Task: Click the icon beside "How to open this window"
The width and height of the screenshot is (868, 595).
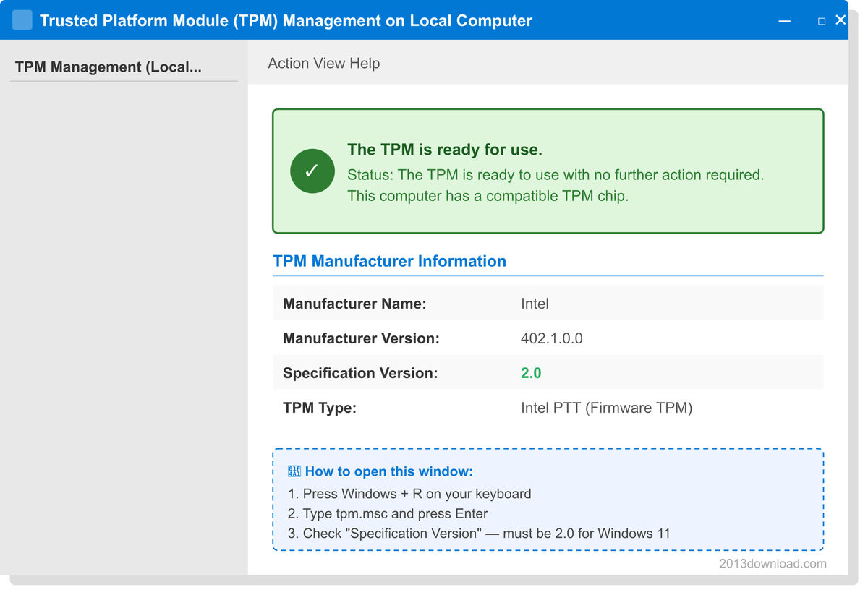Action: 294,471
